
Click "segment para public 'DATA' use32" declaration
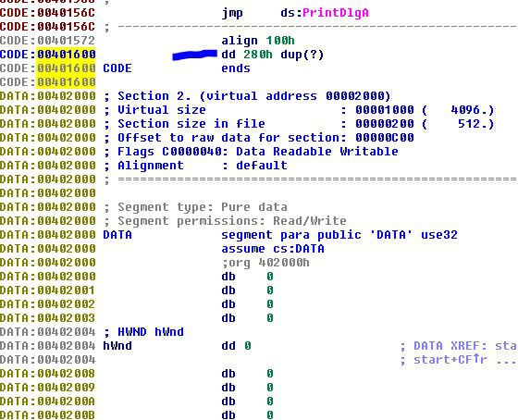coord(339,235)
